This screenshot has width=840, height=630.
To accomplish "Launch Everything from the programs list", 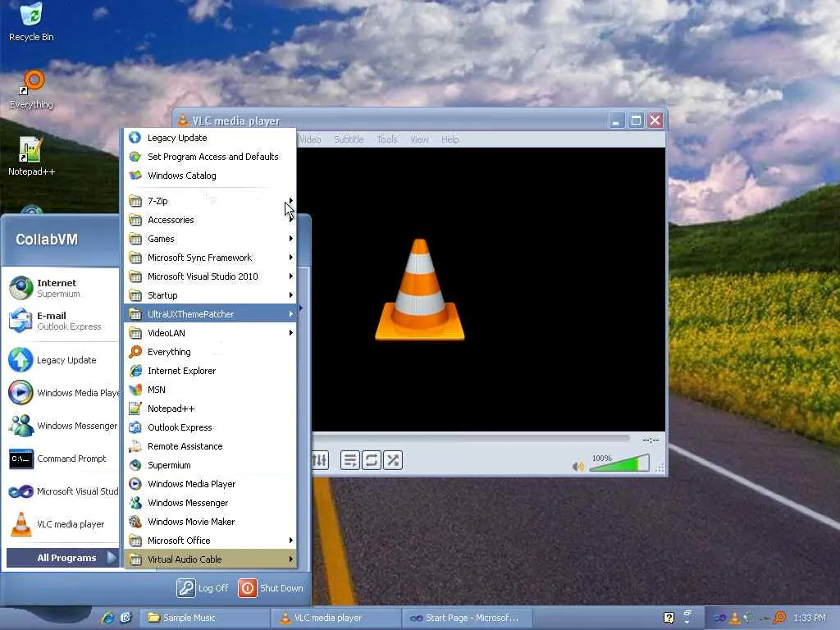I will tap(210, 351).
